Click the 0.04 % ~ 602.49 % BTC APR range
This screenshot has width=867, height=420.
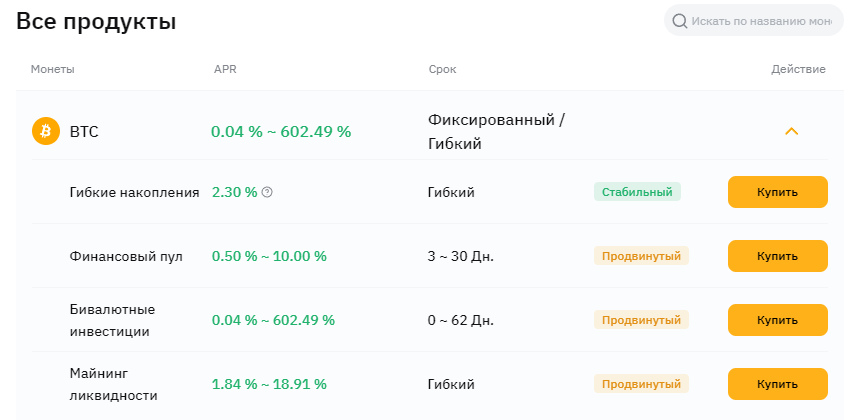coord(280,131)
